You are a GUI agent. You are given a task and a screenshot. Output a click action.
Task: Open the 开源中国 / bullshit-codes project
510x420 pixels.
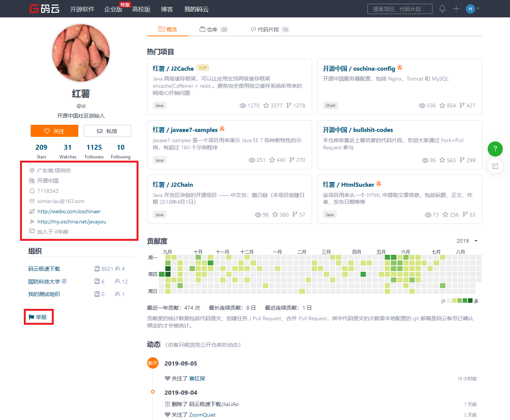point(358,130)
